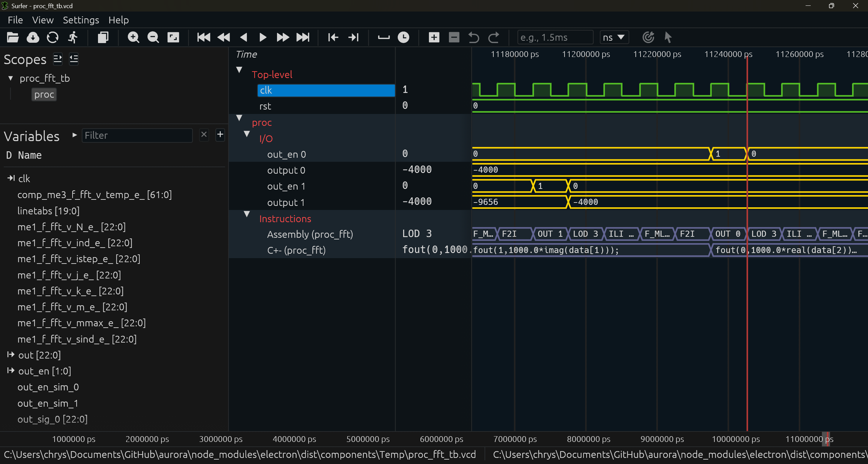Select the clk signal row
868x464 pixels.
tap(326, 90)
